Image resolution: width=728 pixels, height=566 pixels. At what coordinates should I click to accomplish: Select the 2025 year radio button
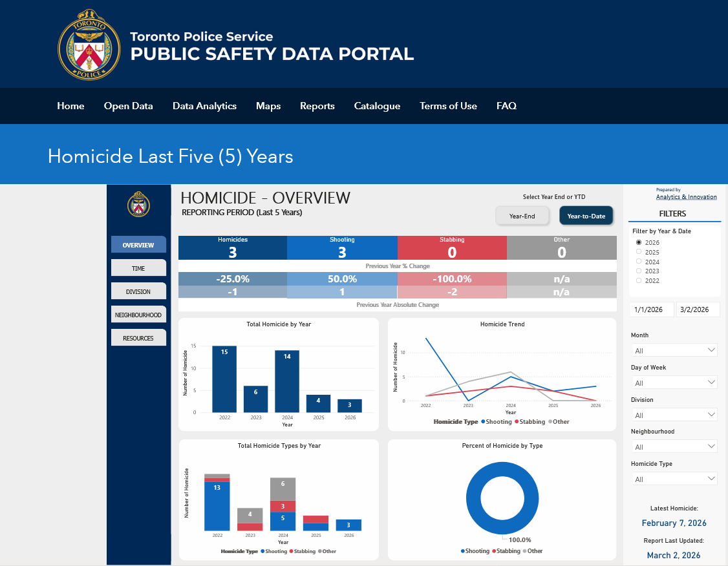[639, 252]
